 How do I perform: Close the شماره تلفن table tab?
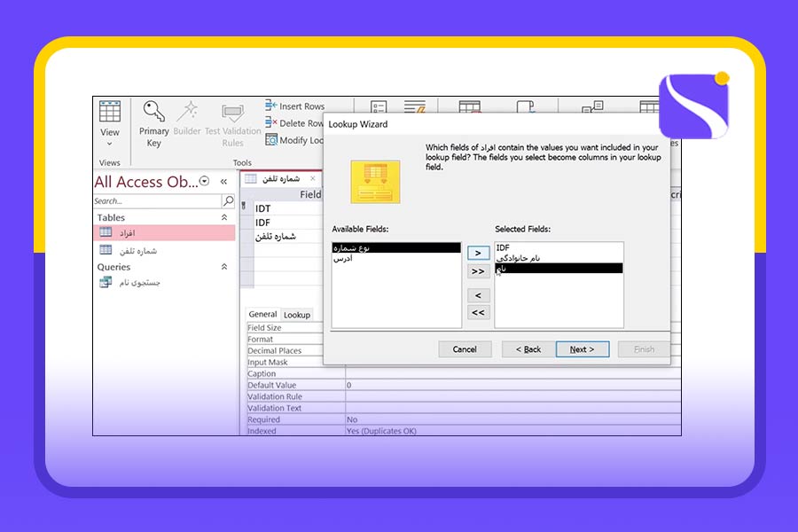(x=312, y=178)
